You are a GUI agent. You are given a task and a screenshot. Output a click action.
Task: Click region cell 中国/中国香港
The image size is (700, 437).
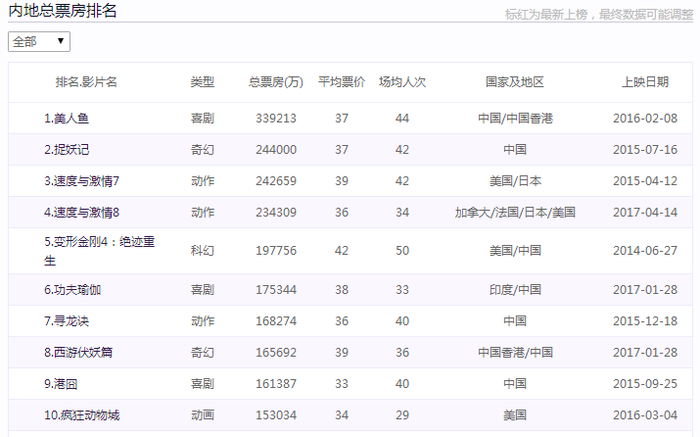point(515,118)
